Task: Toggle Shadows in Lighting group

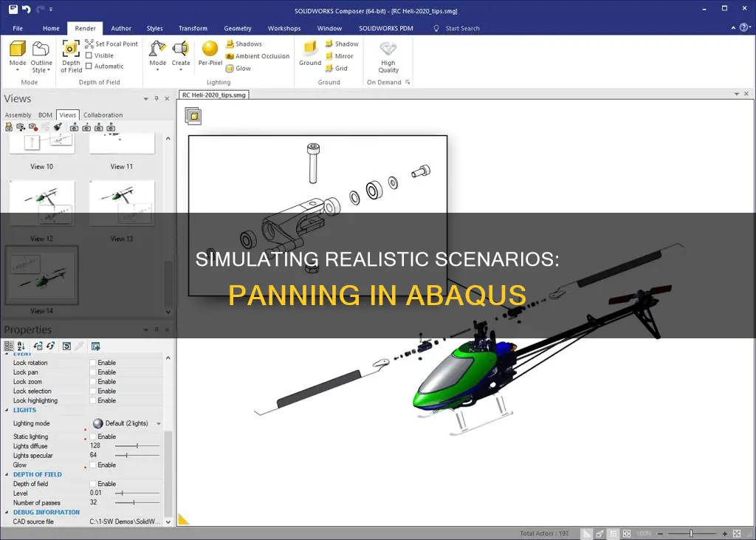Action: pos(244,44)
